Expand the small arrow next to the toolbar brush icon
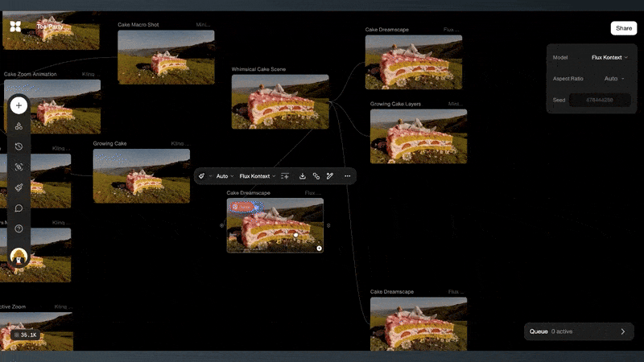Viewport: 644px width, 362px height. pyautogui.click(x=210, y=176)
